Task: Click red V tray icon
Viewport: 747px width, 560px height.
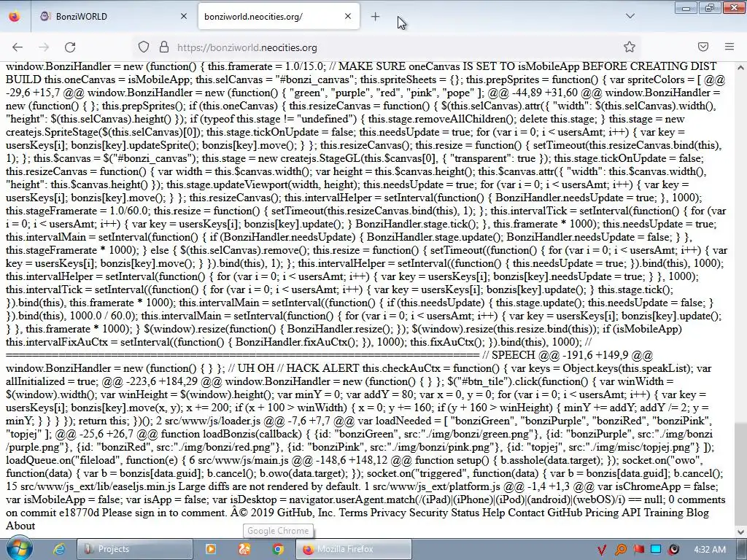Action: [602, 550]
